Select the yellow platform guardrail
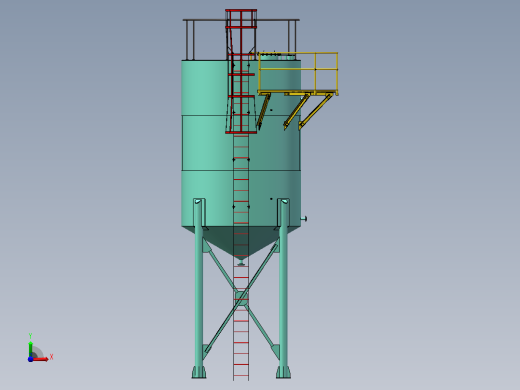 click(x=298, y=72)
